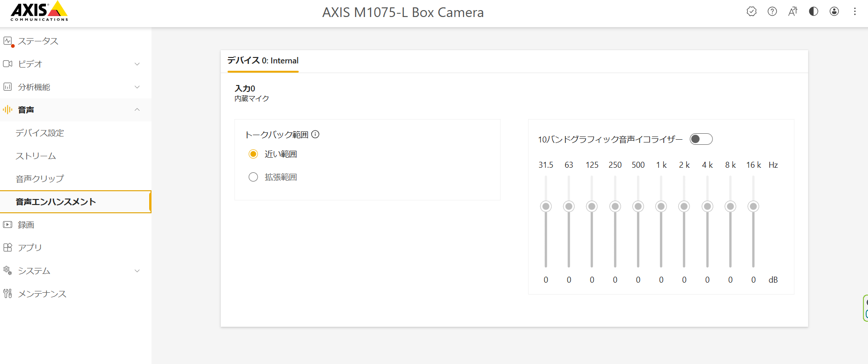Click the 125 Hz equalizer slider handle
The width and height of the screenshot is (868, 364).
point(592,206)
